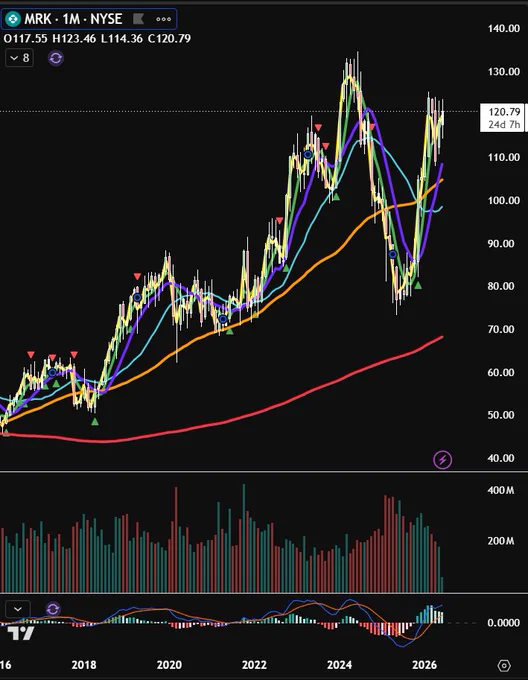
Task: Click the green up-triangle signal near 2026
Action: (418, 285)
